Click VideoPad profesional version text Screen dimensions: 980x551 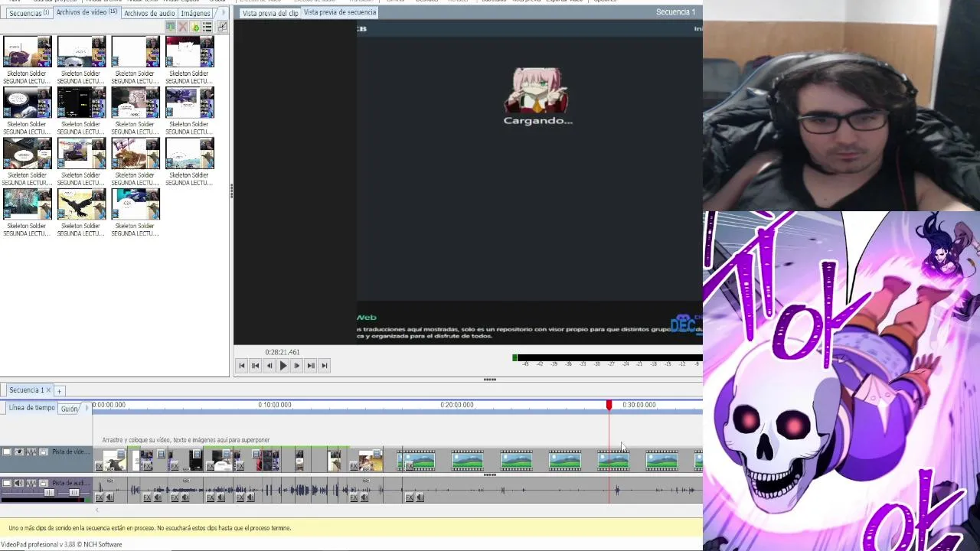click(61, 545)
